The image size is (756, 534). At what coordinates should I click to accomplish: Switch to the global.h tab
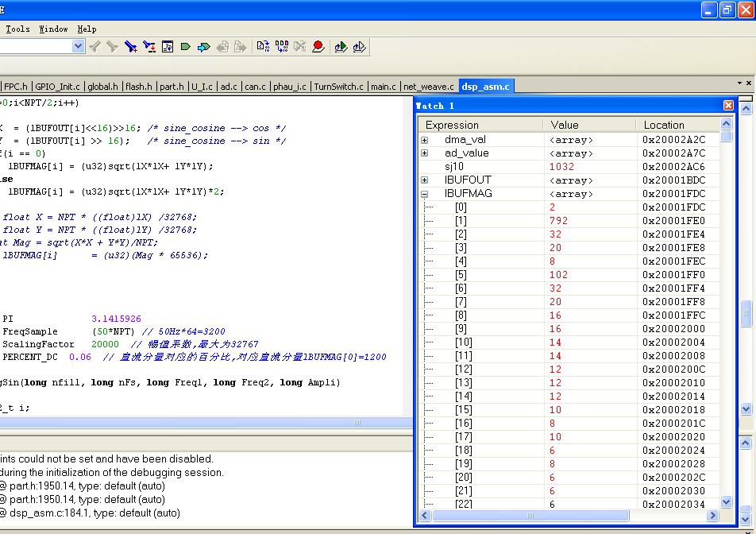pos(102,87)
